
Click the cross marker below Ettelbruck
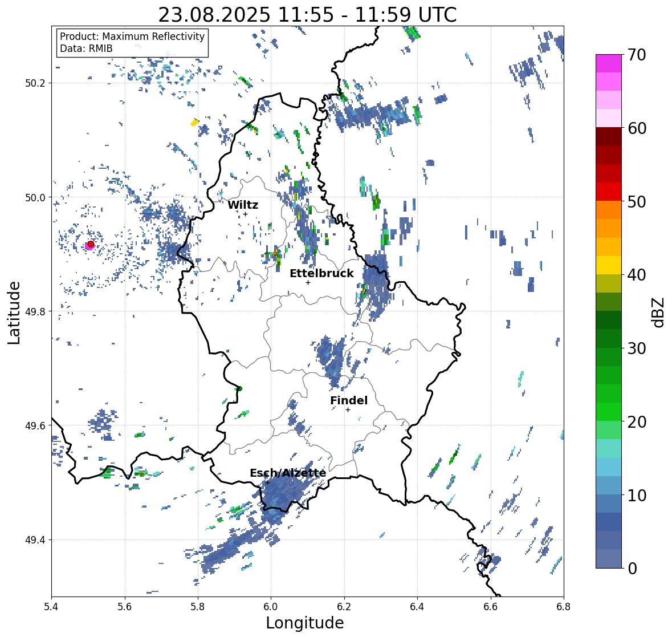point(308,282)
